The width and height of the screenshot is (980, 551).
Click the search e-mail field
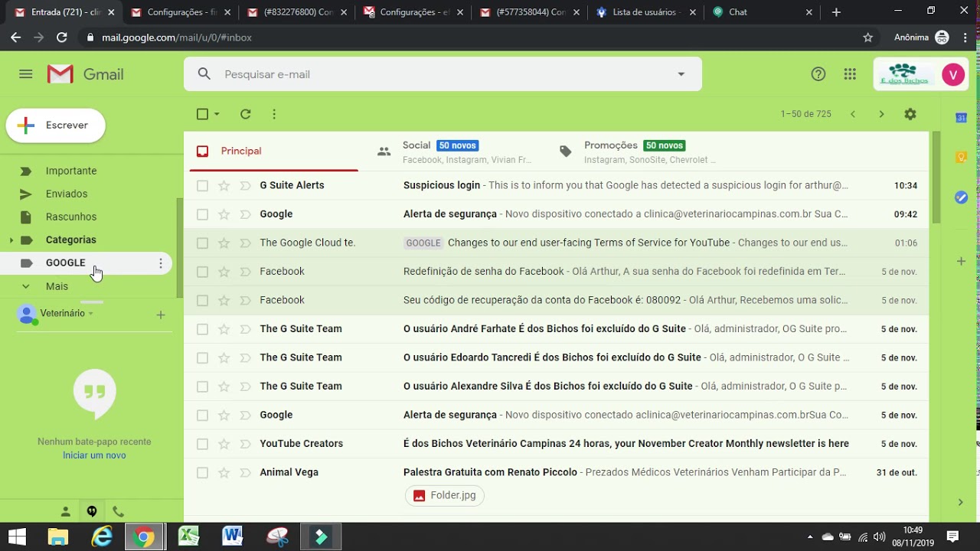(x=444, y=74)
